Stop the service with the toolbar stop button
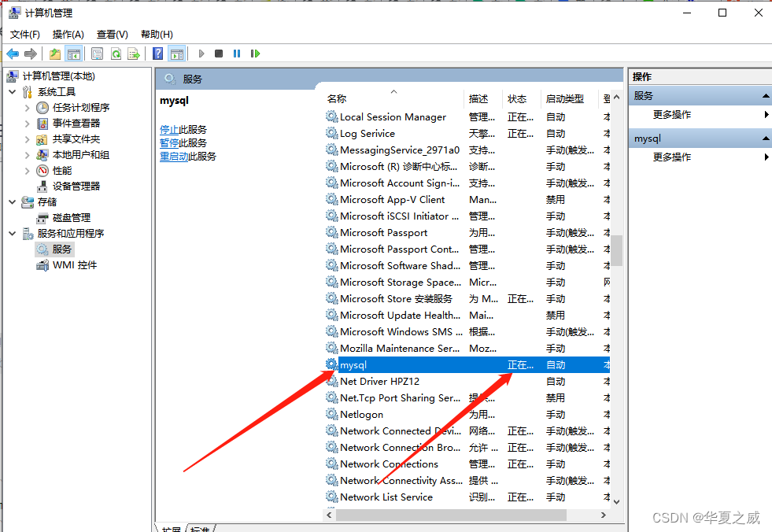This screenshot has height=532, width=772. coord(219,54)
